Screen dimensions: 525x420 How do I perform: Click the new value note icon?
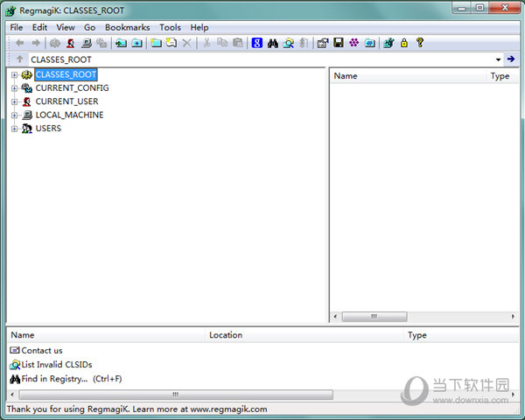(x=171, y=43)
